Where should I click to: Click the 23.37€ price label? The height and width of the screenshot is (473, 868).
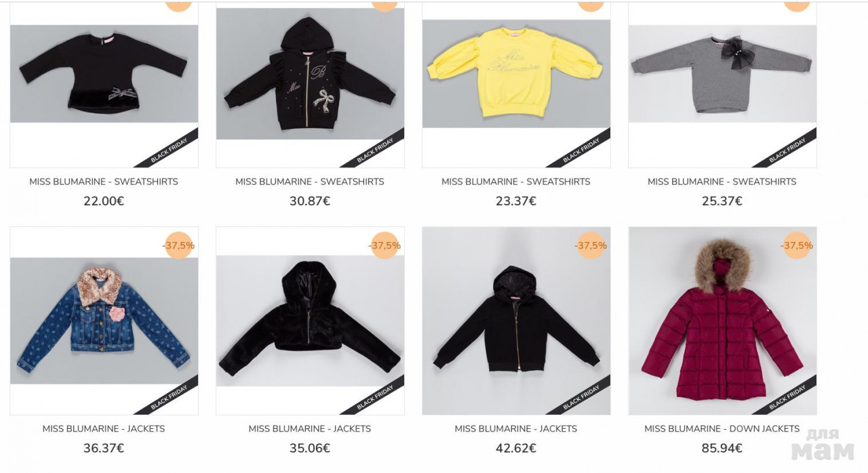pyautogui.click(x=516, y=201)
